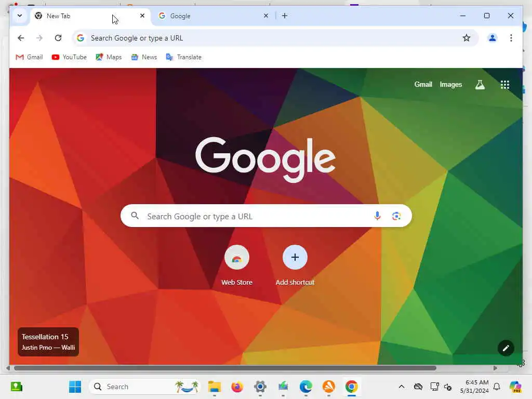The image size is (532, 399).
Task: Switch to the New Tab tab
Action: pos(90,16)
